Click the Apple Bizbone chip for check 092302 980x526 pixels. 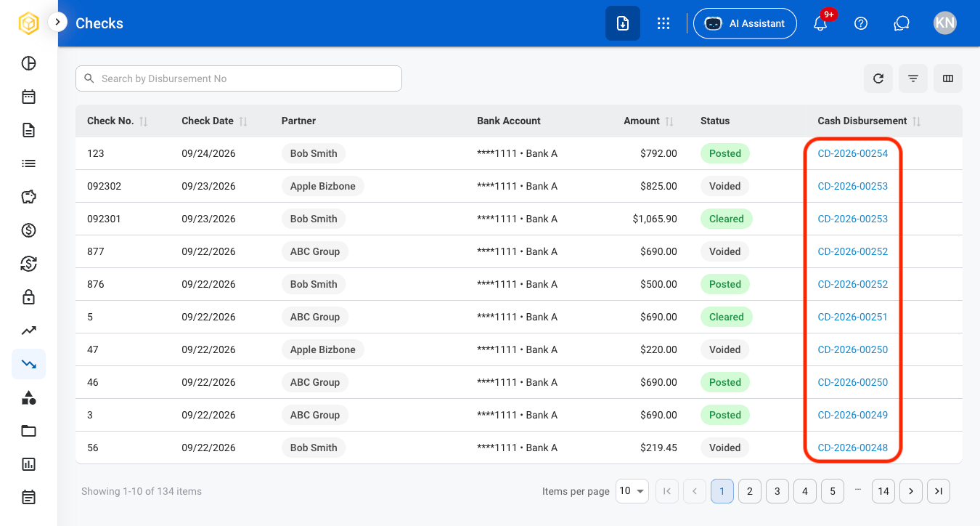tap(323, 186)
